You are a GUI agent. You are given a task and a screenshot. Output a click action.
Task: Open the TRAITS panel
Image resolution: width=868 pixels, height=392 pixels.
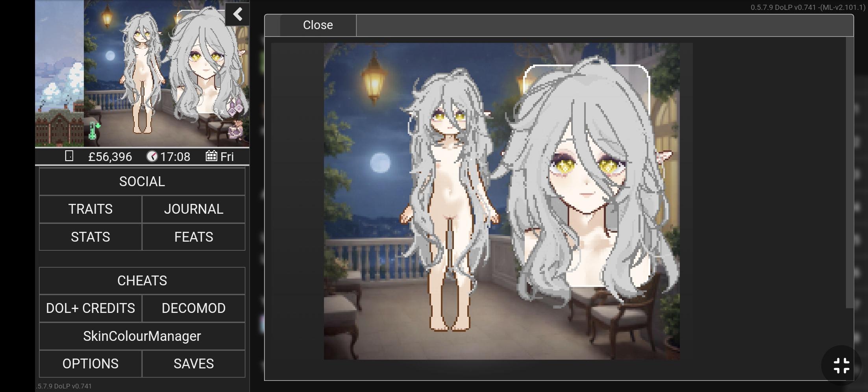[x=90, y=209]
